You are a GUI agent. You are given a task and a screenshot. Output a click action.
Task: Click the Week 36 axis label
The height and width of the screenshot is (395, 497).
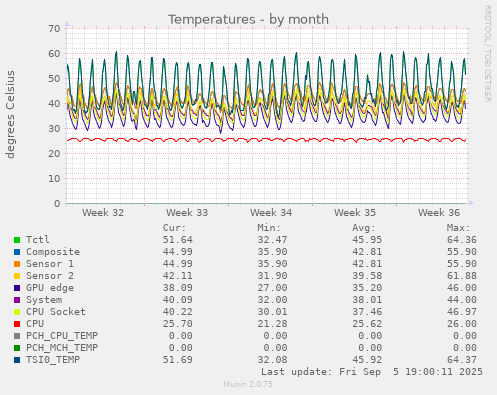tap(439, 212)
